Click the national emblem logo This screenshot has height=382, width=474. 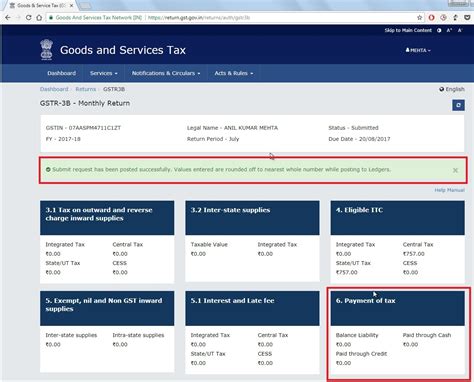[x=47, y=50]
